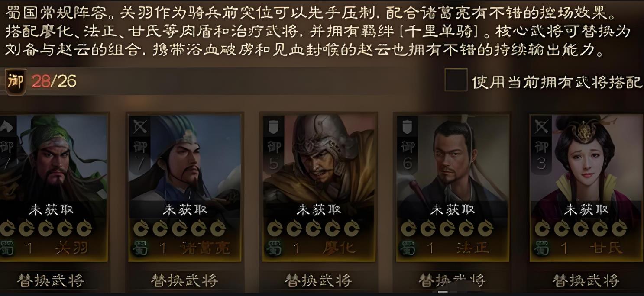
Task: Click cavalry troop type icon on 关羽 card
Action: click(x=6, y=126)
